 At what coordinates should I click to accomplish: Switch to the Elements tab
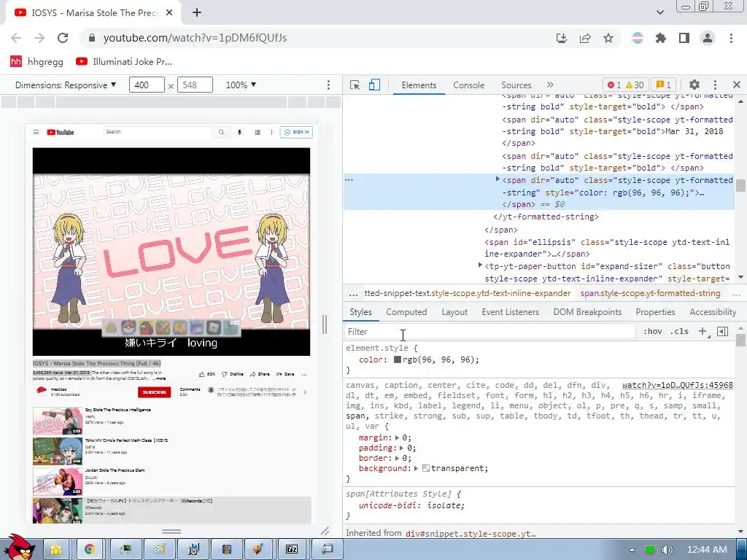tap(419, 85)
